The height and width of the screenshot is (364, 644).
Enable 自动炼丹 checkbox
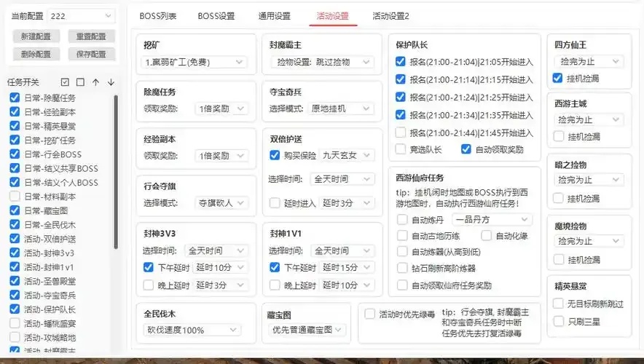click(x=402, y=220)
